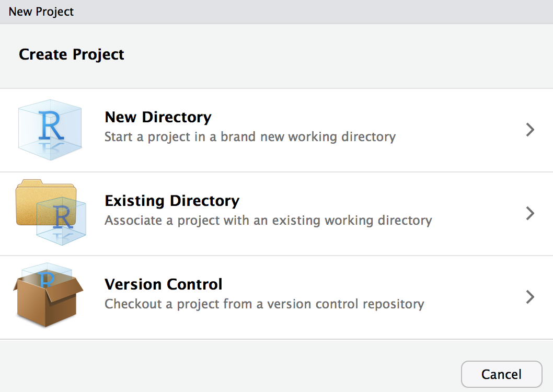Image resolution: width=553 pixels, height=392 pixels.
Task: Click the chevron next to Version Control
Action: tap(530, 297)
